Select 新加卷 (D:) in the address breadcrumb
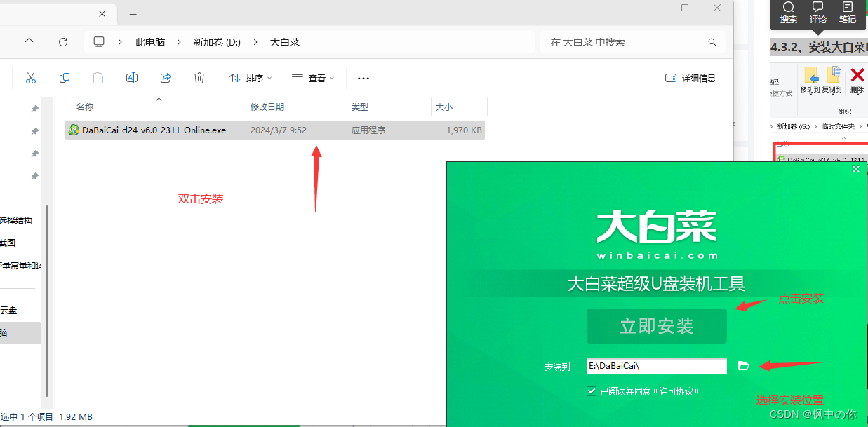The width and height of the screenshot is (868, 427). coord(217,42)
